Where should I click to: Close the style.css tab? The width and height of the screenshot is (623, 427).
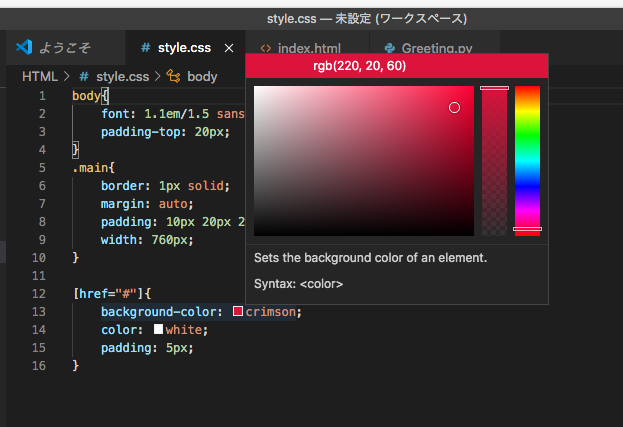point(229,48)
